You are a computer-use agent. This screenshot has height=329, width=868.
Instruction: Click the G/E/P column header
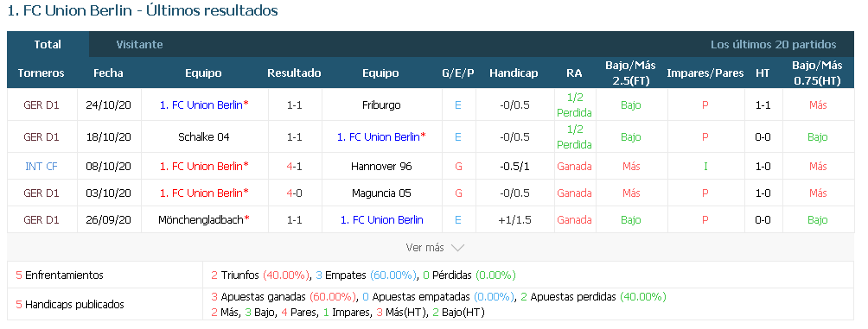(x=458, y=73)
